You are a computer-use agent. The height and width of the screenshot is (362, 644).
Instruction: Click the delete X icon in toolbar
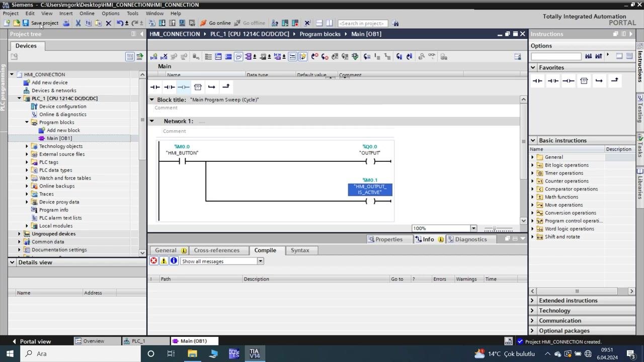[x=108, y=23]
